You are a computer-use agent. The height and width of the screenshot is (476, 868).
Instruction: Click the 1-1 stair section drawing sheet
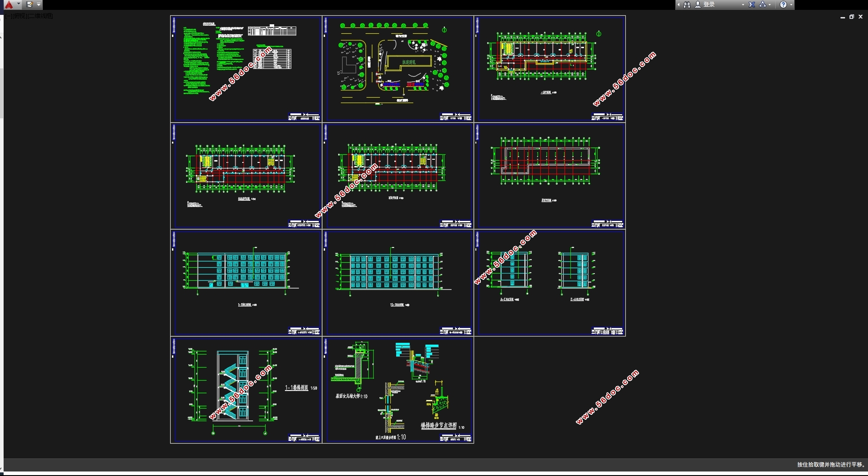[x=246, y=390]
